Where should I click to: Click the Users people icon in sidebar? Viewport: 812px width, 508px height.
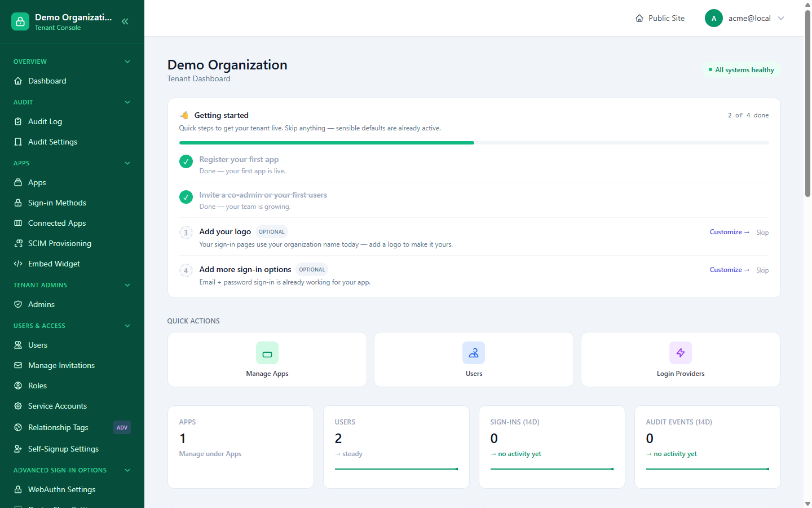click(x=18, y=345)
